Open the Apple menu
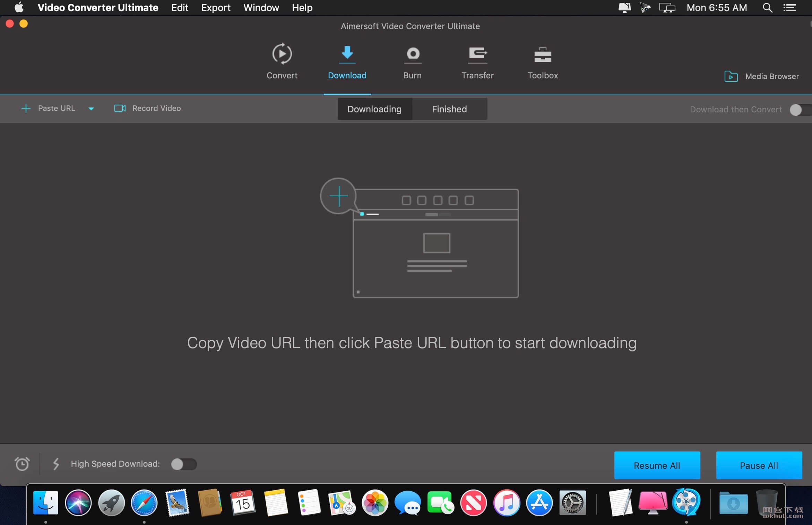The width and height of the screenshot is (812, 525). [19, 7]
